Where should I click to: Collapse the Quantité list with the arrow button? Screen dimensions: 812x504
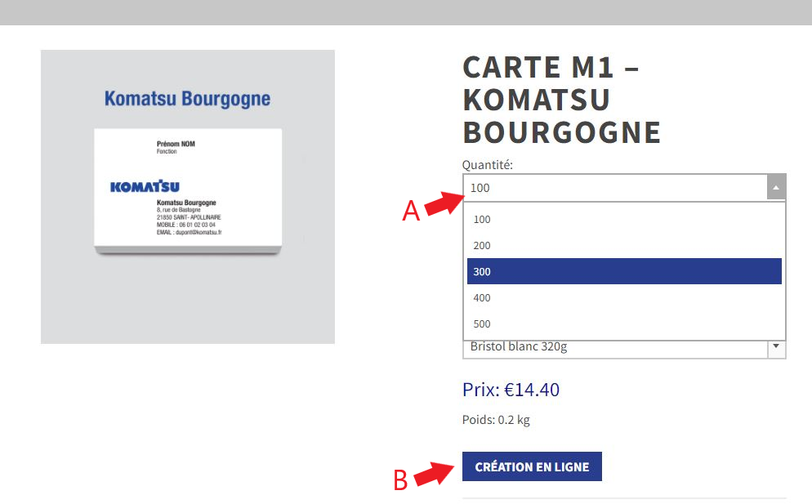(776, 187)
